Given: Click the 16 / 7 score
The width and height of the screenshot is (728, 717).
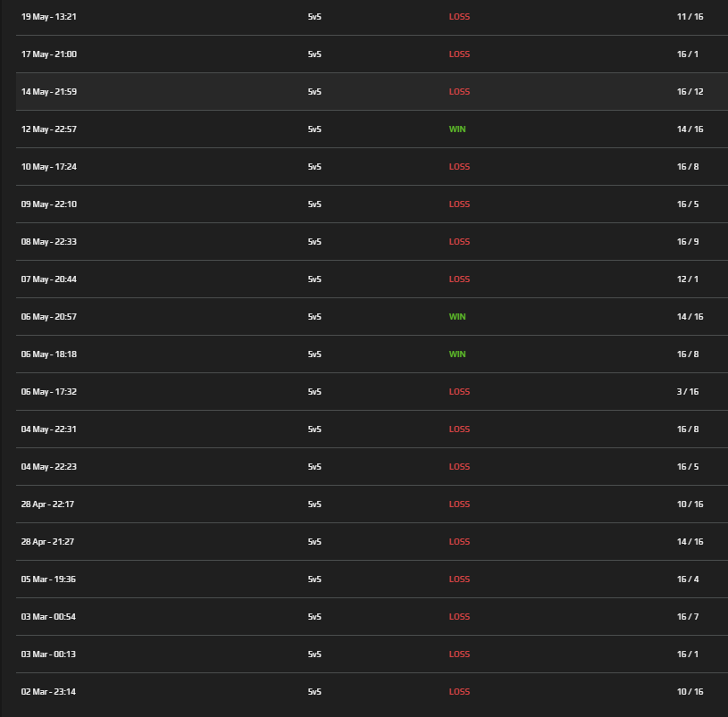Looking at the screenshot, I should click(x=688, y=617).
